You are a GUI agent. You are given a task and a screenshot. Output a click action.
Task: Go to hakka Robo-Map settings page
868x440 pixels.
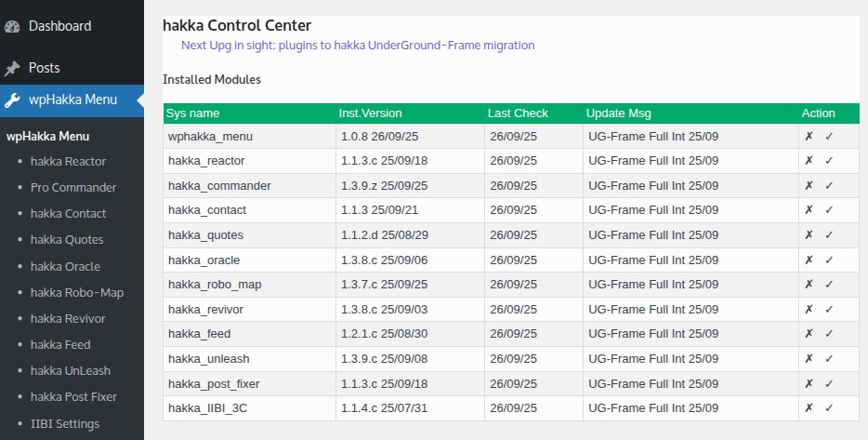click(76, 292)
